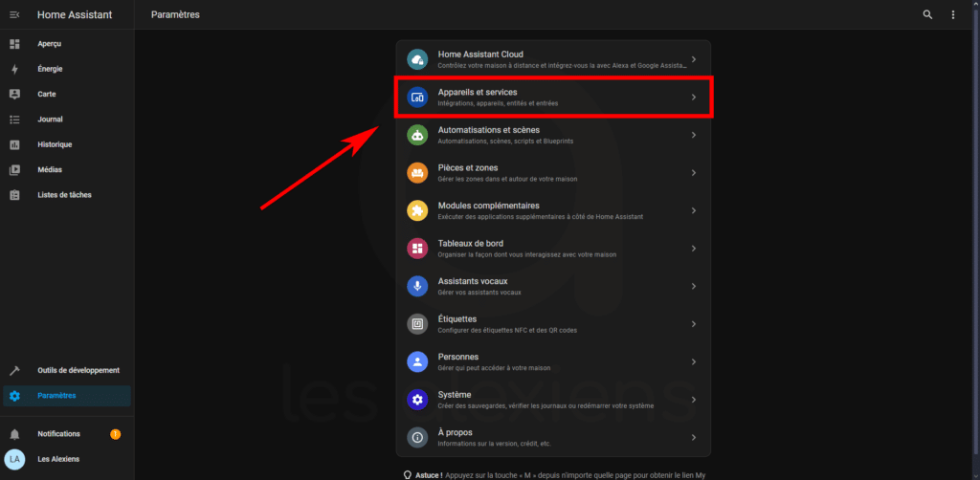Image resolution: width=980 pixels, height=480 pixels.
Task: Select Paramètres label in the sidebar
Action: click(x=56, y=396)
